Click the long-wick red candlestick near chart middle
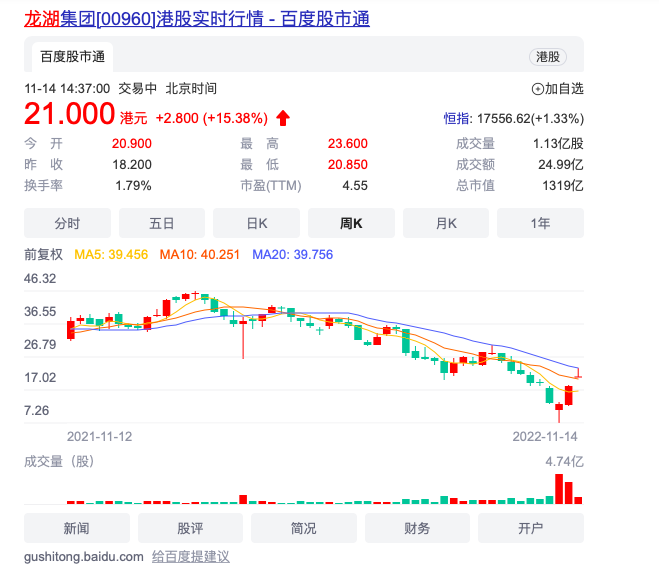Image resolution: width=659 pixels, height=572 pixels. (x=243, y=338)
